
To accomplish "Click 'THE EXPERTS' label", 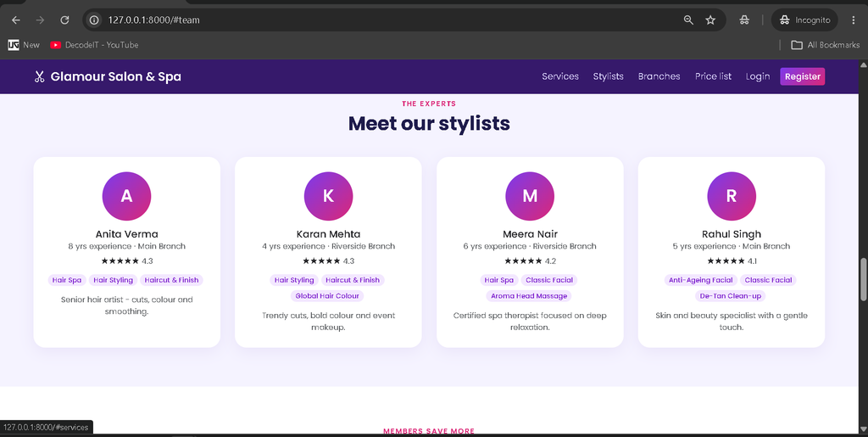I will click(429, 104).
